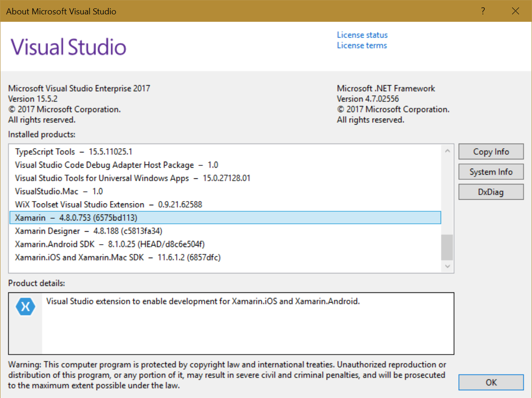Launch DxDiag diagnostics
Viewport: 532px width, 398px height.
491,191
